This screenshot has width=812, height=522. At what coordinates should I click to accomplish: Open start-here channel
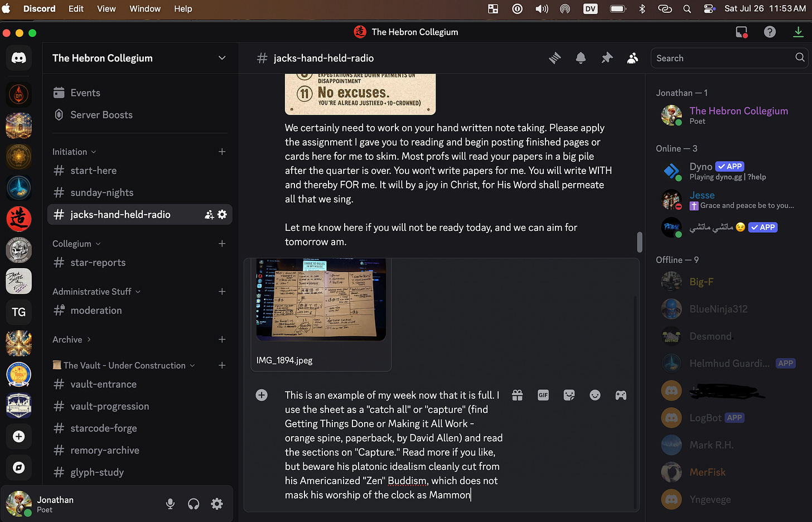(x=139, y=171)
